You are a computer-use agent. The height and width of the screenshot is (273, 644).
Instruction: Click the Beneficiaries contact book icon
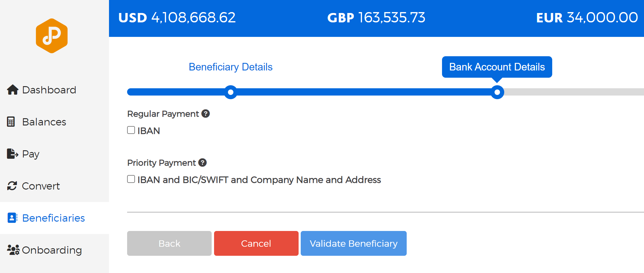12,218
